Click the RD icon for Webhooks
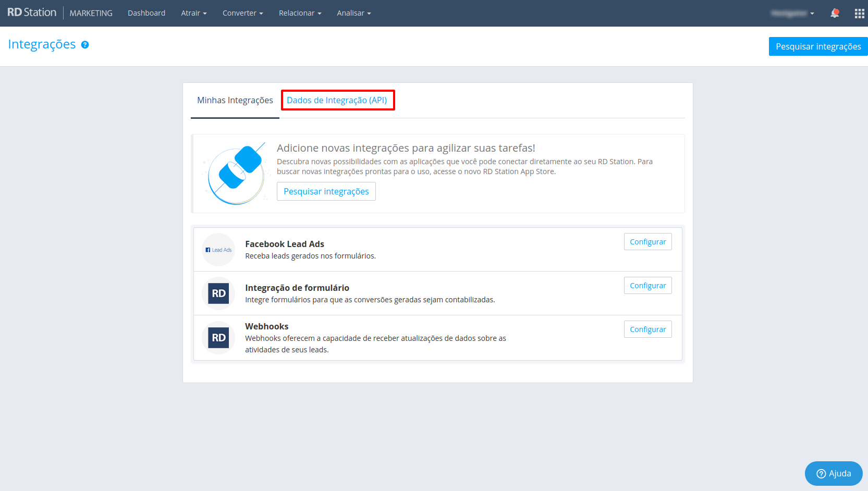 click(218, 338)
